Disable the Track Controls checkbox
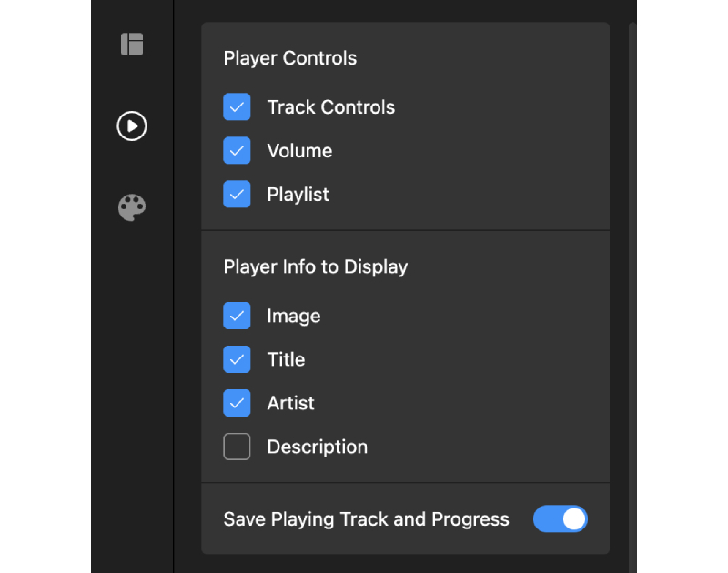Viewport: 728px width, 573px height. (x=237, y=106)
